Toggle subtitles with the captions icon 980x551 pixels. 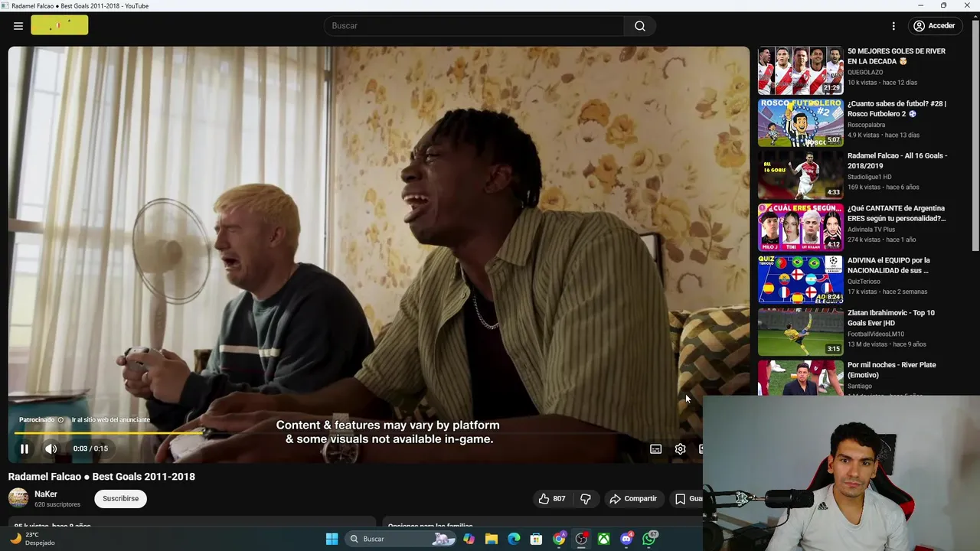[656, 449]
